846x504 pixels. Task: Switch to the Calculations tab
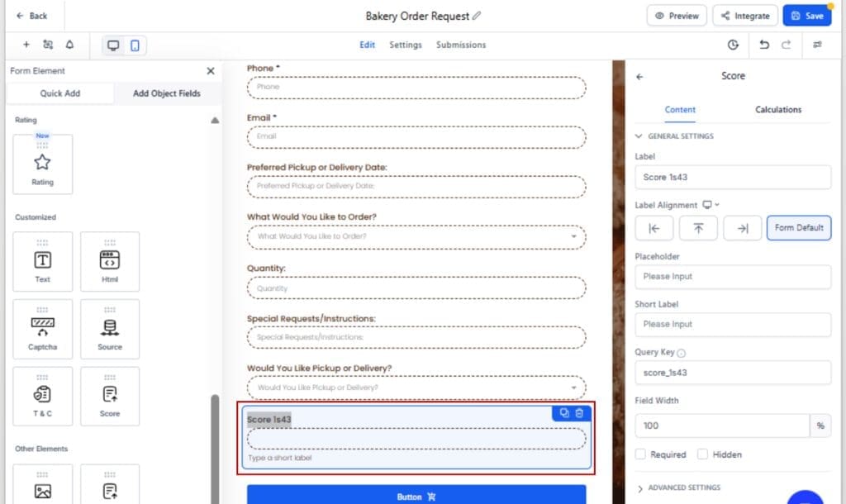pyautogui.click(x=777, y=109)
